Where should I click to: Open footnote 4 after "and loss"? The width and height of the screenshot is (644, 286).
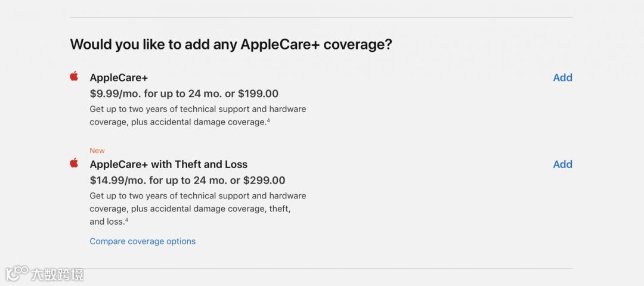(x=126, y=220)
